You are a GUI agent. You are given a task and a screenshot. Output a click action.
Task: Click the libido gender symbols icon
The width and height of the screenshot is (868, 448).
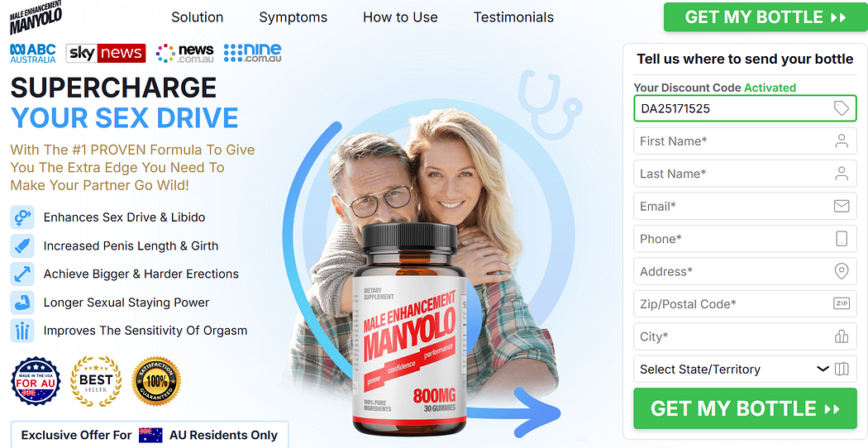(22, 217)
